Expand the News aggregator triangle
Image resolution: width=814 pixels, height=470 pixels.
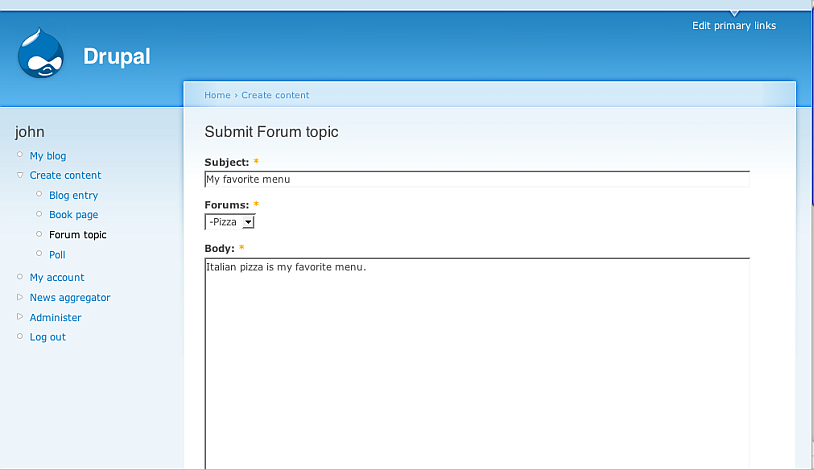coord(20,297)
